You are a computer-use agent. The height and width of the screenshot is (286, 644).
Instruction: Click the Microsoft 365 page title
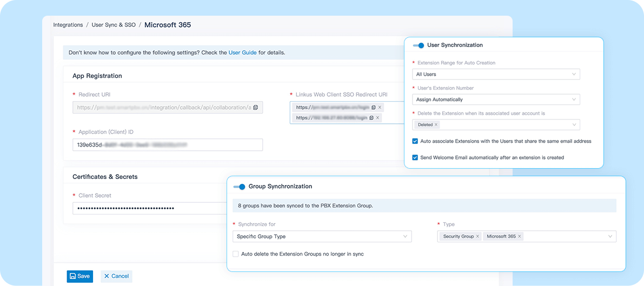(x=168, y=25)
